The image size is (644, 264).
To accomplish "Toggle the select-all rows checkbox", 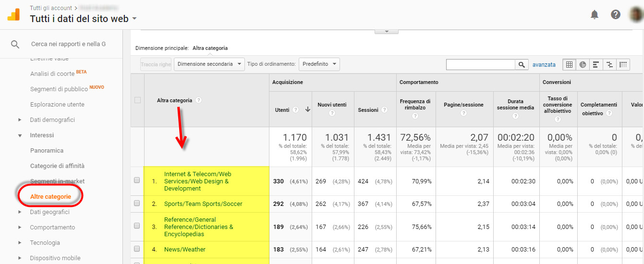I will [137, 100].
